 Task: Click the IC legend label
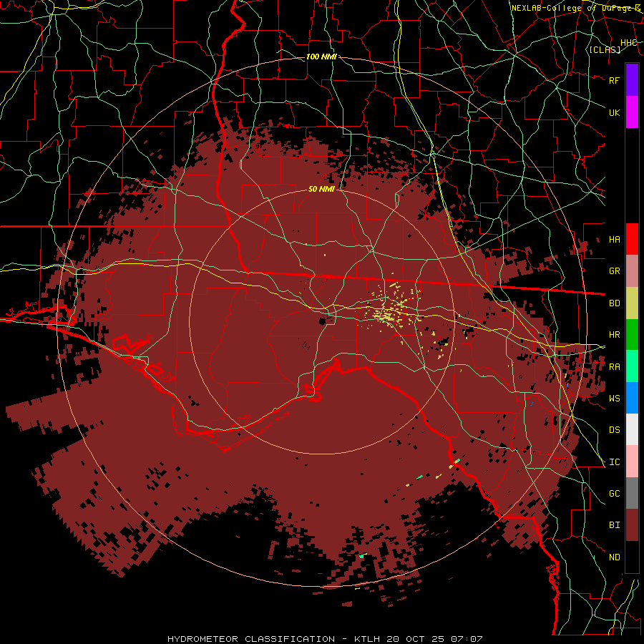615,462
